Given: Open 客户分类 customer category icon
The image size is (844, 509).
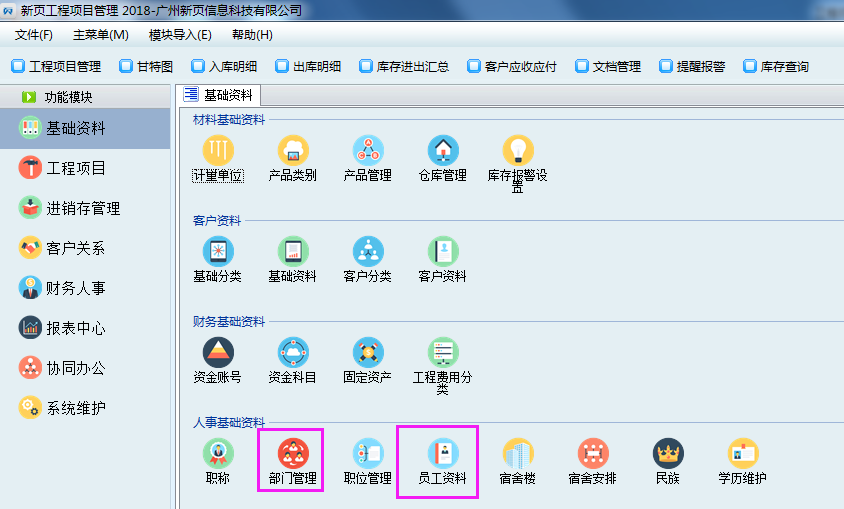Looking at the screenshot, I should pos(368,251).
